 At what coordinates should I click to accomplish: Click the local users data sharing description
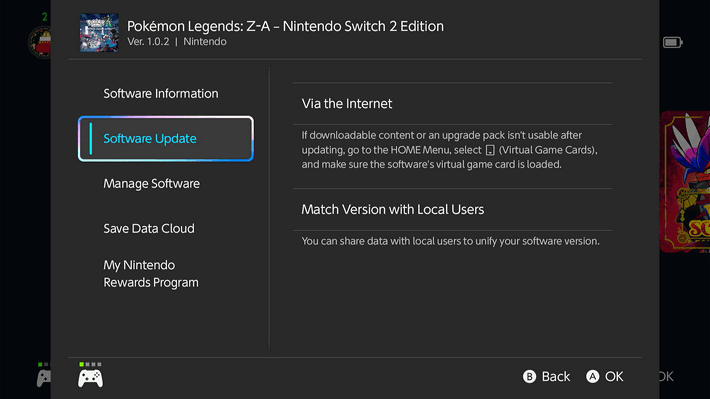[x=451, y=241]
